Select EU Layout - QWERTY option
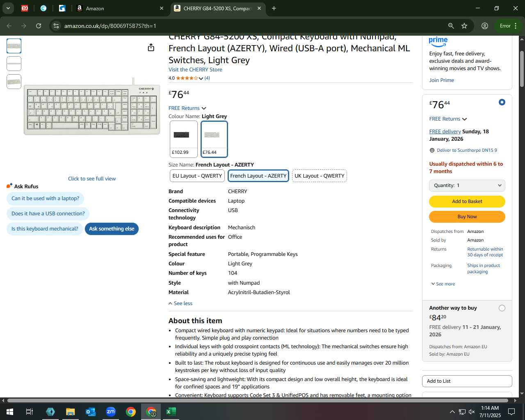525x420 pixels. [197, 176]
